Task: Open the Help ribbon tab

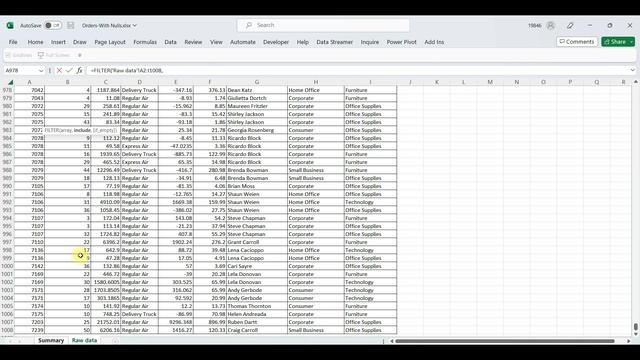Action: click(x=302, y=42)
